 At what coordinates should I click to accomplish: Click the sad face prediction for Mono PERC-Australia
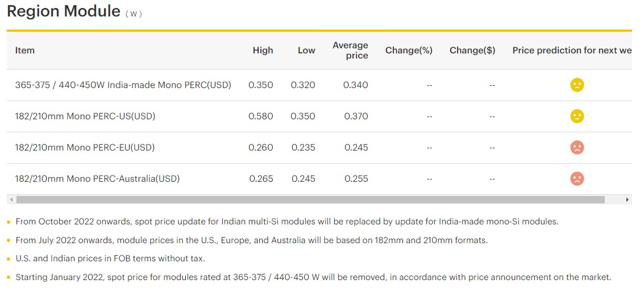pyautogui.click(x=577, y=179)
